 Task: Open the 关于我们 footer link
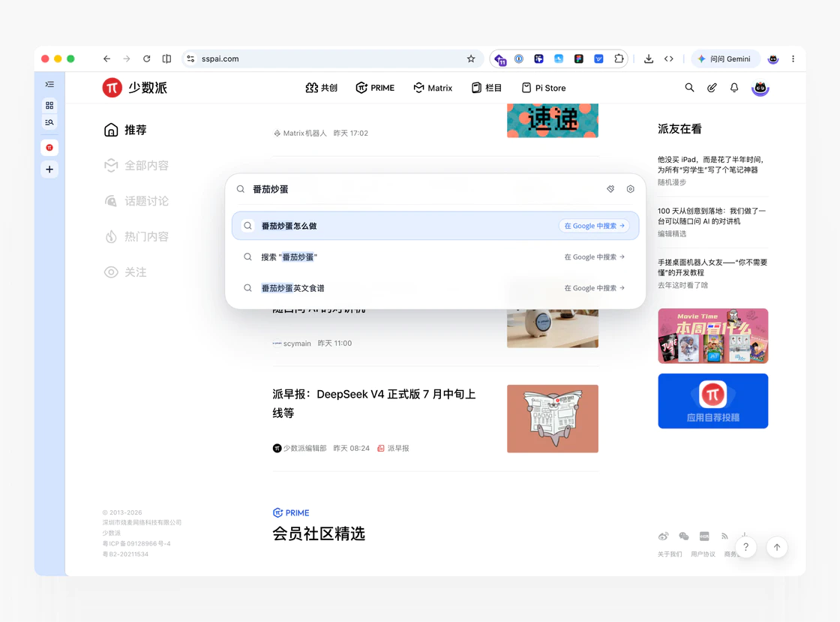click(x=670, y=554)
